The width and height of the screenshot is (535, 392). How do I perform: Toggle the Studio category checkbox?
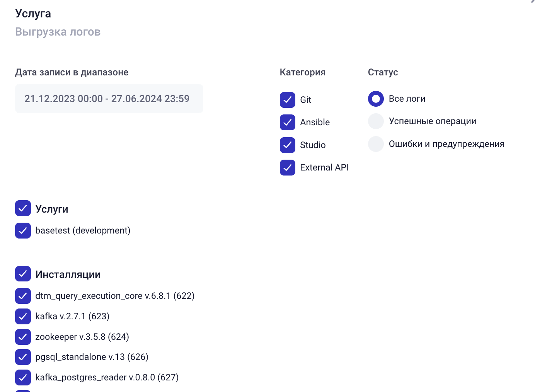[288, 145]
